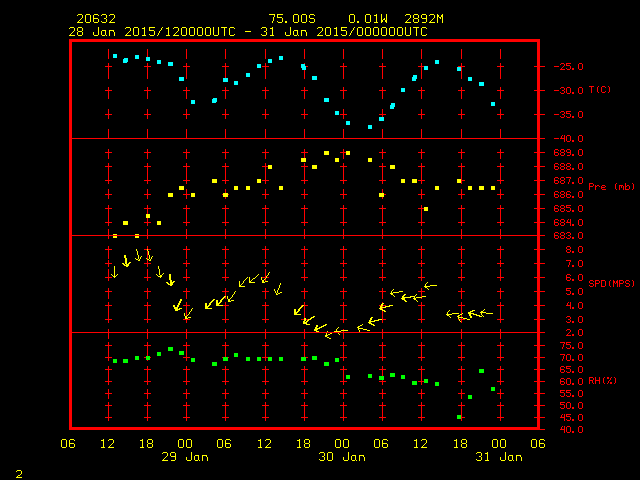
Task: Click the 40.0 humidity tick value
Action: click(571, 430)
